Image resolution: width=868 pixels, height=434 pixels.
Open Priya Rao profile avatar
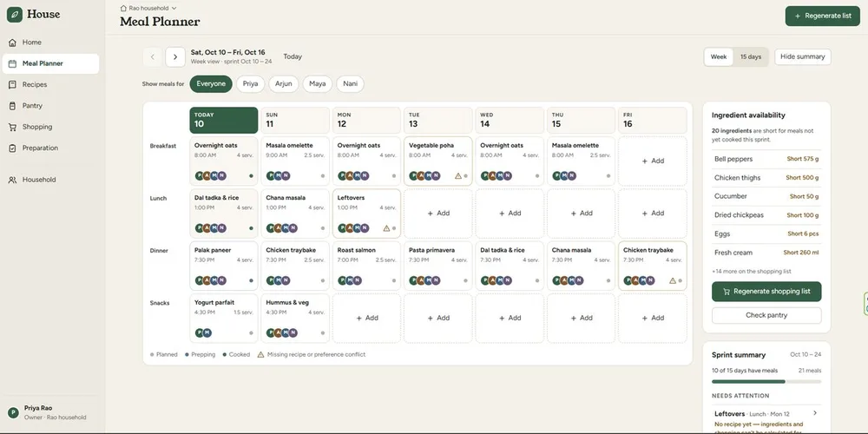[x=13, y=412]
